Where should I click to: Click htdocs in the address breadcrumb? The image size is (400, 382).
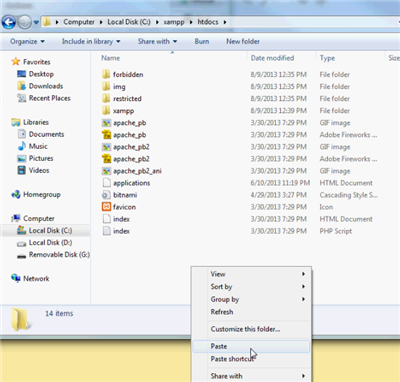pyautogui.click(x=208, y=22)
